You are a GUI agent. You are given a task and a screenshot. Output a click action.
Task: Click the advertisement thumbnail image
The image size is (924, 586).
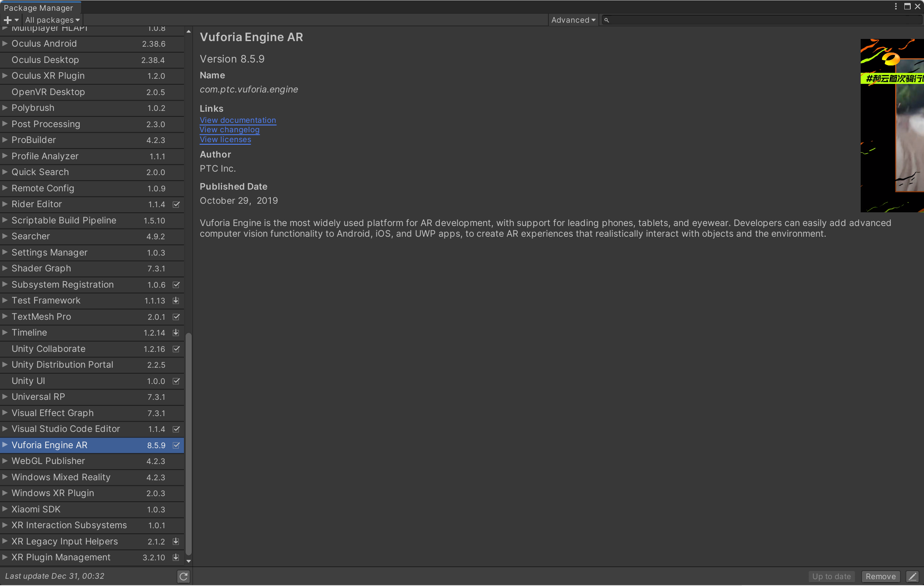tap(892, 125)
